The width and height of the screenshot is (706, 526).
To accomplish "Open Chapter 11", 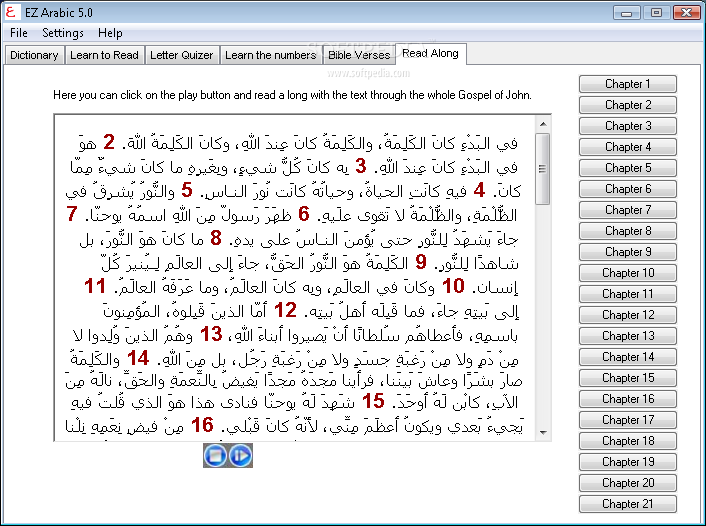I will (x=628, y=294).
